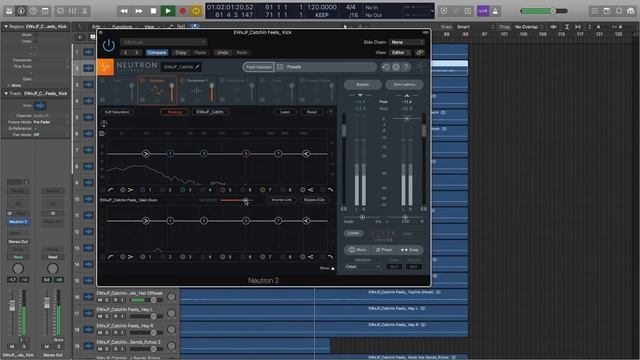
Task: Toggle the Limiter button in Neutron
Action: point(353,233)
